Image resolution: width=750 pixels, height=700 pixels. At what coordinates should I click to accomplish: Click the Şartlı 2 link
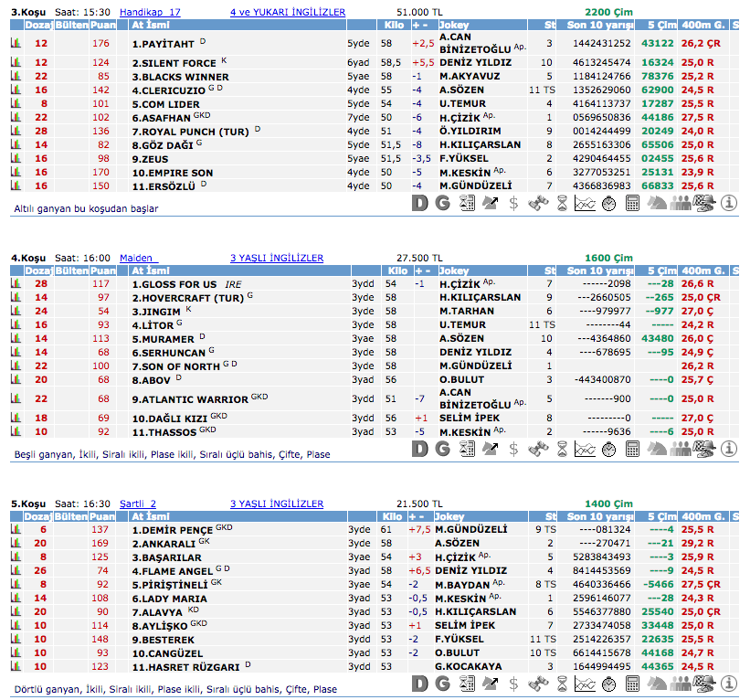pos(138,504)
